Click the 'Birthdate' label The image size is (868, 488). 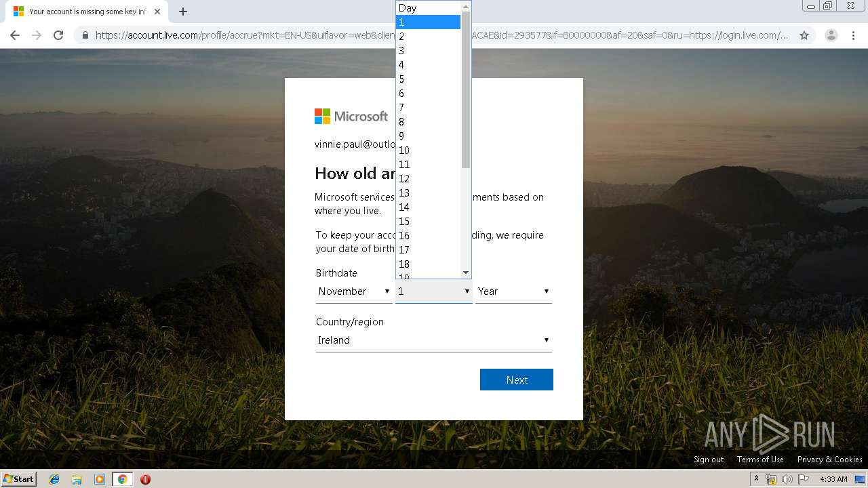tap(336, 273)
